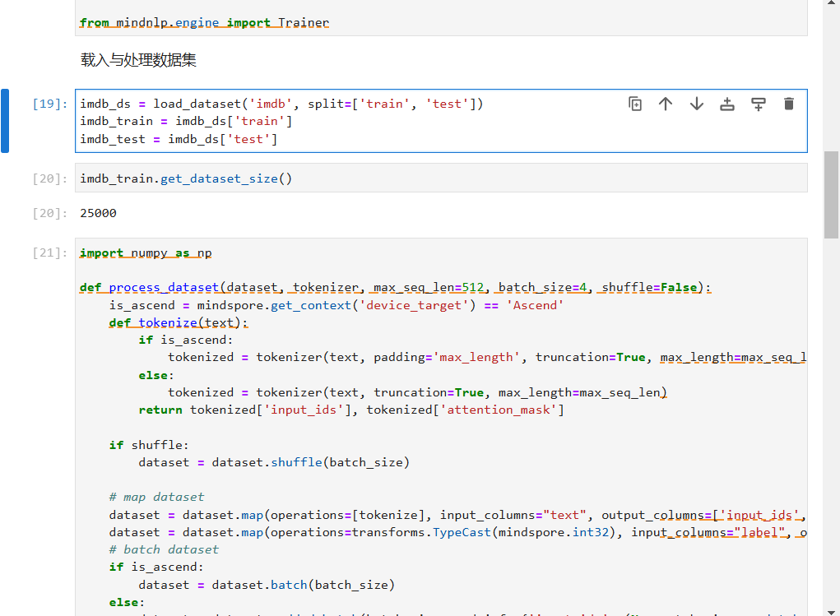This screenshot has width=840, height=616.
Task: Click the 'import numpy as np' line
Action: click(x=146, y=252)
